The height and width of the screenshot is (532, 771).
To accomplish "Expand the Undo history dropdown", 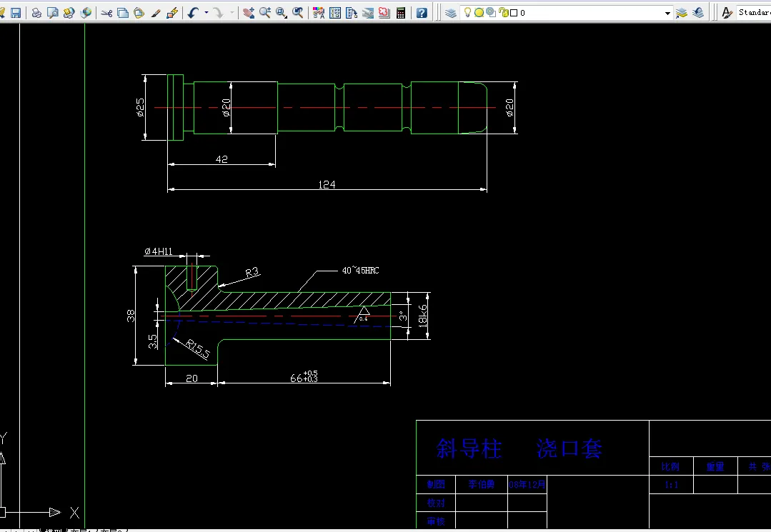I will [207, 13].
